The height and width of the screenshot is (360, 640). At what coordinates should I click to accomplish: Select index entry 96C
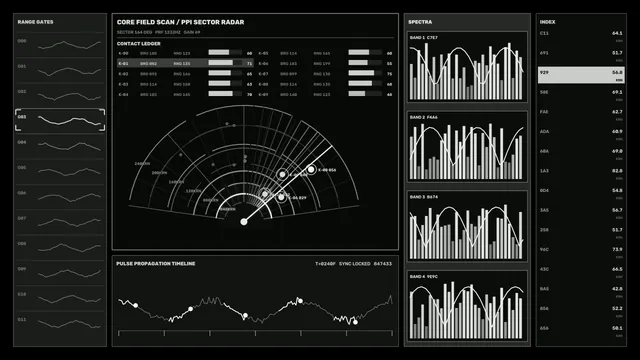click(581, 252)
